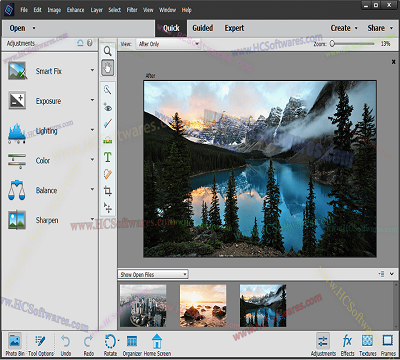The width and height of the screenshot is (400, 360).
Task: Click the Smart Fix adjustment icon
Action: (17, 71)
